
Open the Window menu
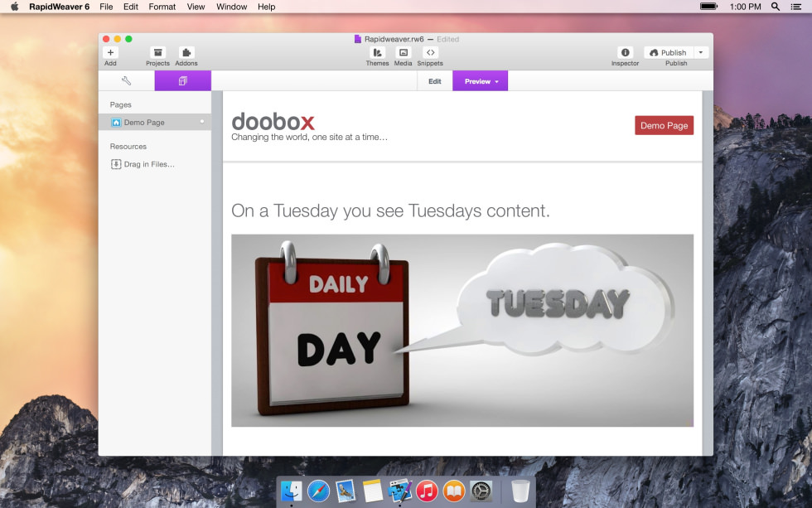pos(231,7)
